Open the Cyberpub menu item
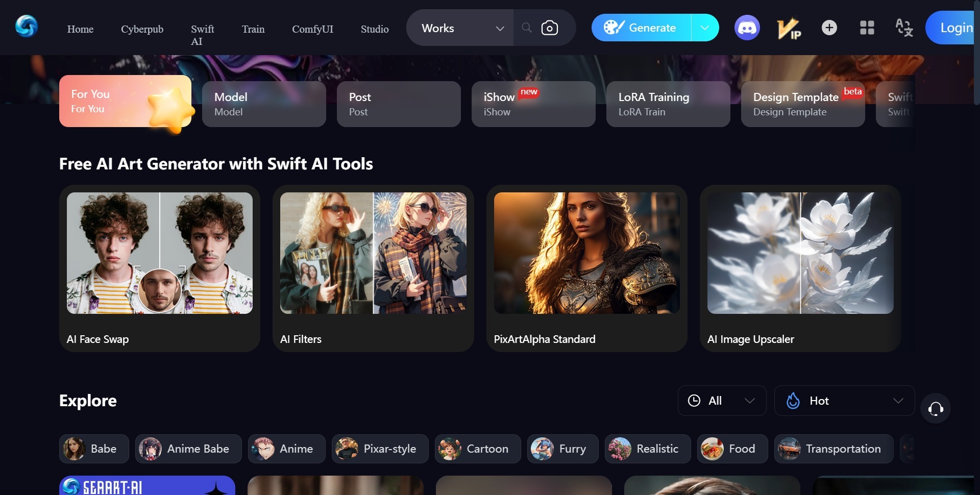 point(142,29)
